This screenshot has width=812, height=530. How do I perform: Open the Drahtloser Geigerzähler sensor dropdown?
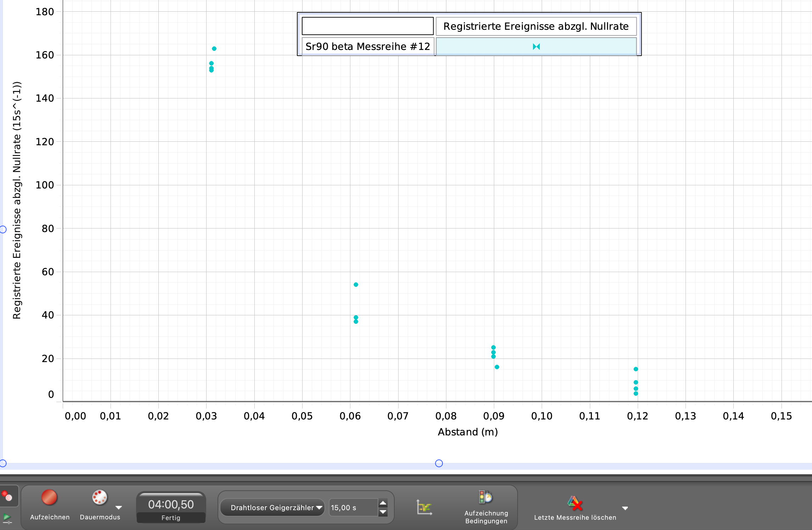coord(272,508)
